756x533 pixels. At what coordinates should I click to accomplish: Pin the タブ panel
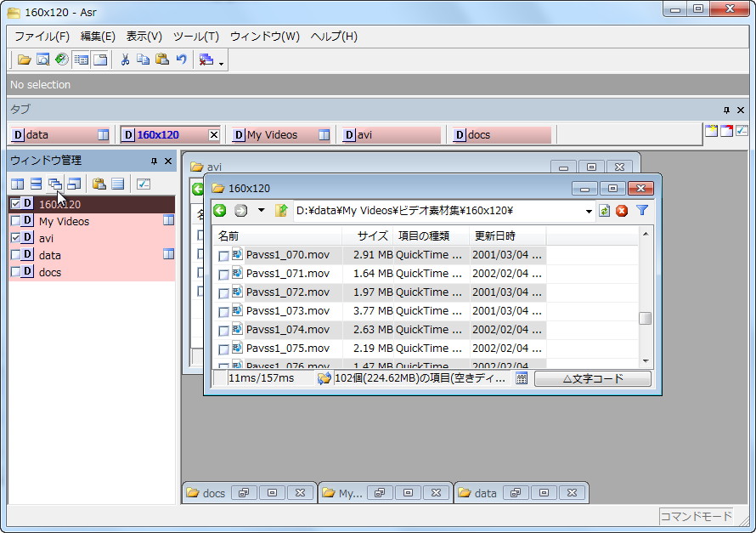726,111
